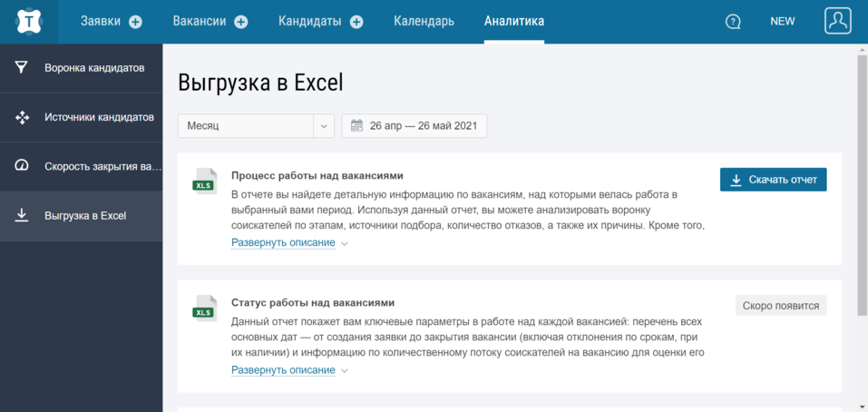Download the Процесс работы над вакансиями report

[x=774, y=180]
